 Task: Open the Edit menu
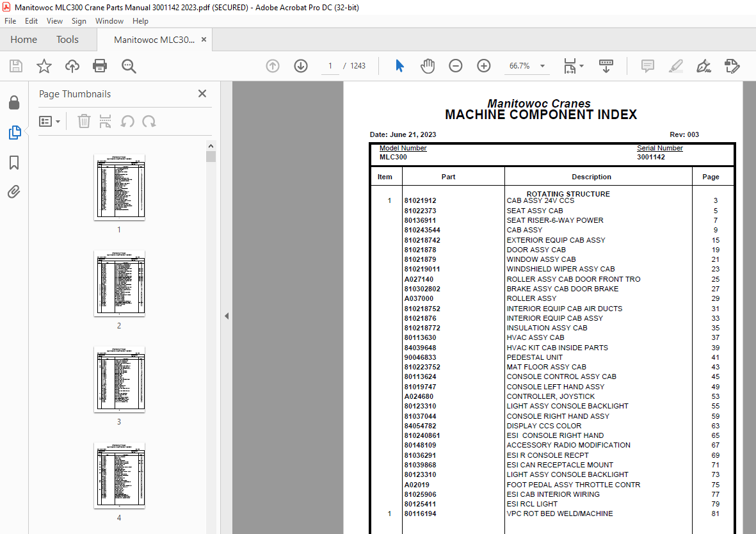[31, 20]
